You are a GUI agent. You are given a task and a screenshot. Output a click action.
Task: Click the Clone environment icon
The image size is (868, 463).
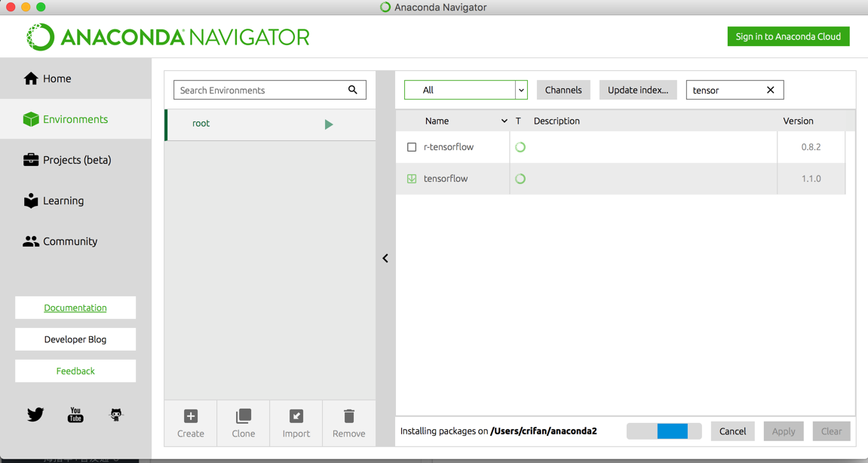tap(243, 416)
